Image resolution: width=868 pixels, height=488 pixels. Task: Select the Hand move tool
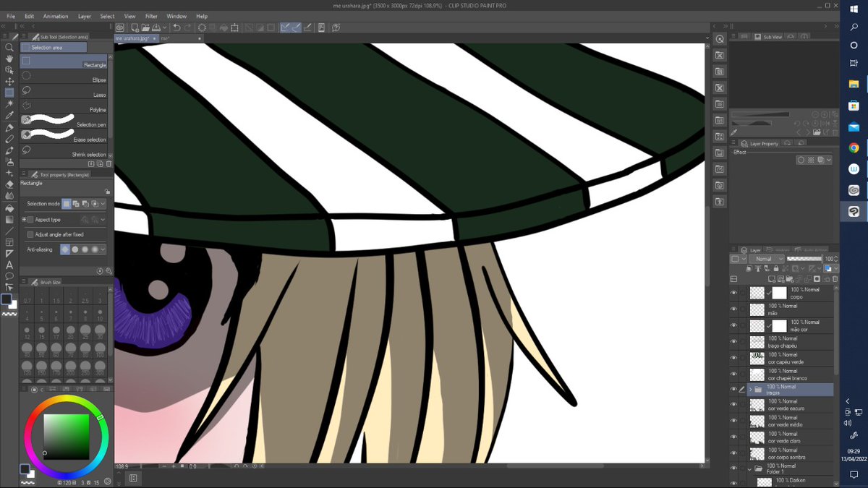coord(9,59)
